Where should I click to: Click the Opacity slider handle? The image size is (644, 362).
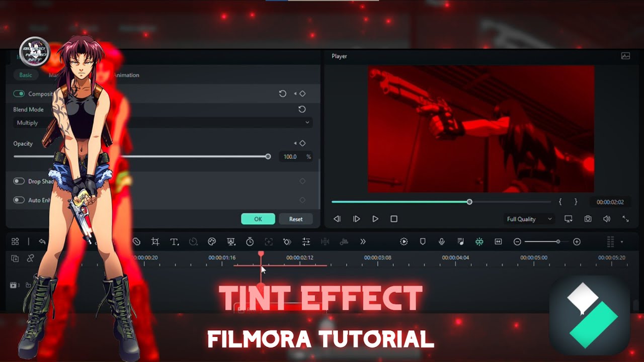pos(268,156)
